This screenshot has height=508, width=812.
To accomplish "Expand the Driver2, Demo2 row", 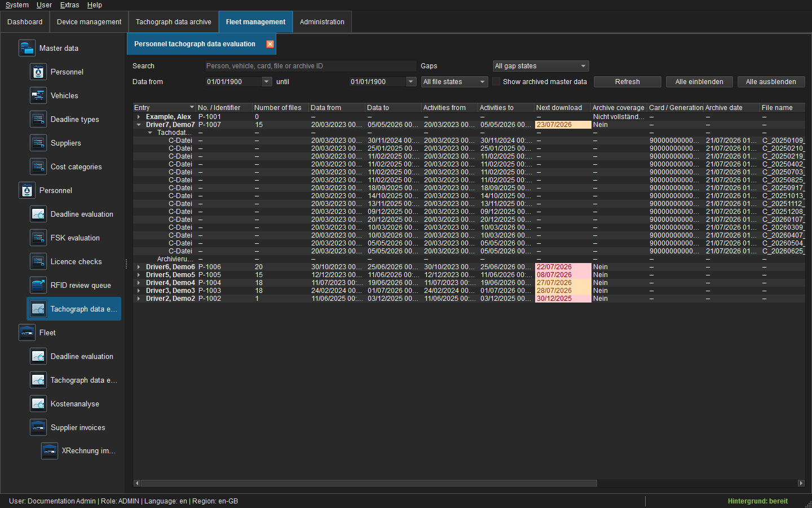I will [139, 299].
